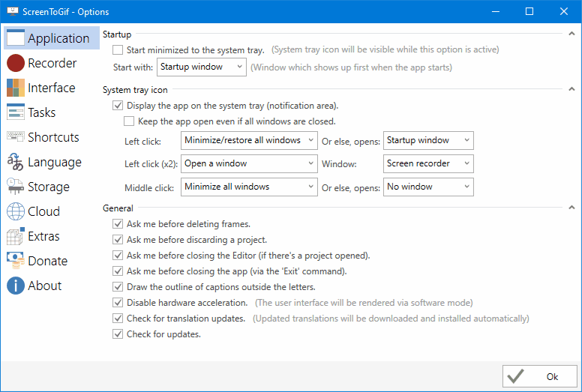Collapse the Startup section
The height and width of the screenshot is (392, 582).
pyautogui.click(x=571, y=34)
